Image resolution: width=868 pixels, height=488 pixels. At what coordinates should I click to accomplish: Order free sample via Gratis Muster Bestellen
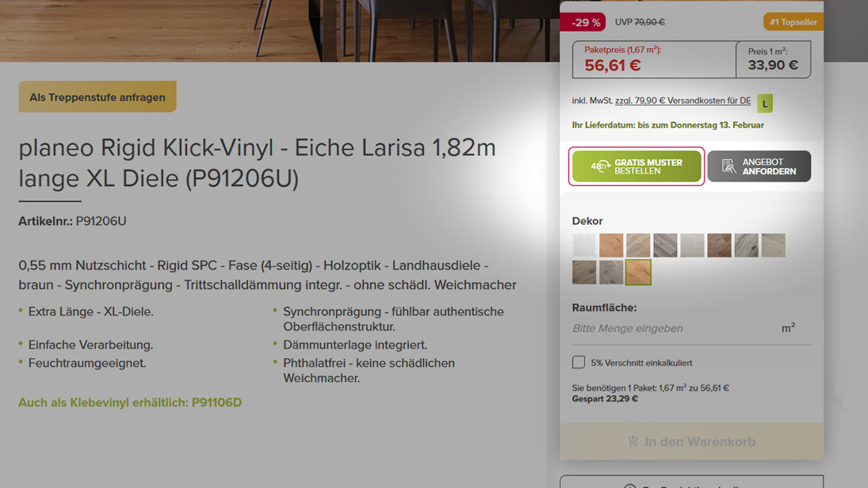coord(637,166)
